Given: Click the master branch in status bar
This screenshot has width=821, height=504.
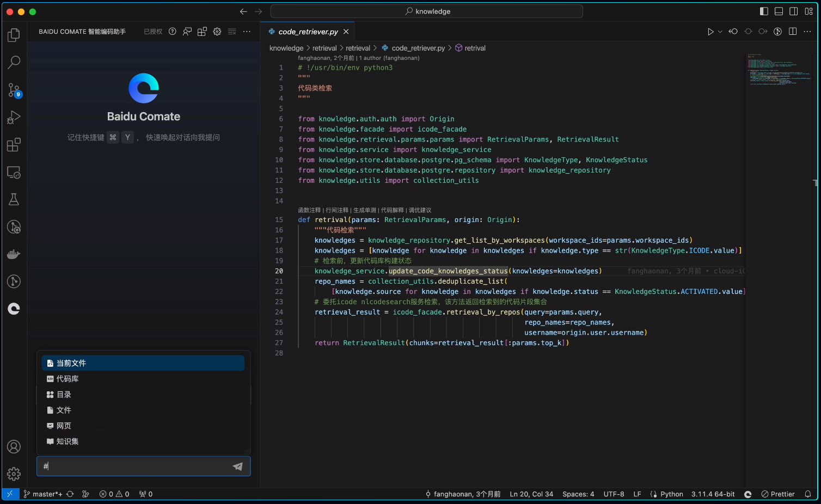Looking at the screenshot, I should tap(43, 494).
